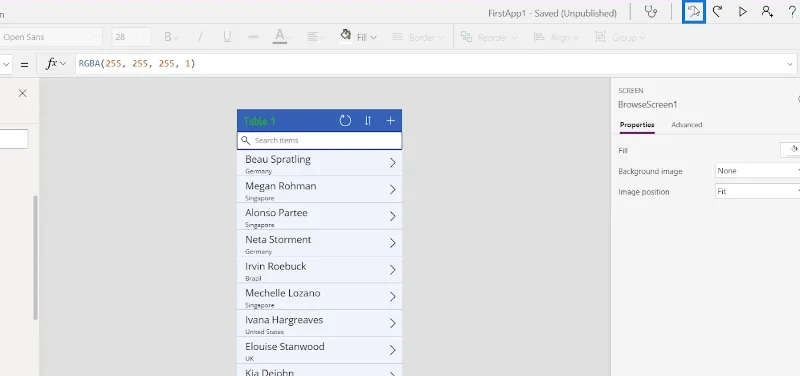Click the BrowseScreen1 name
The width and height of the screenshot is (800, 376).
point(647,105)
